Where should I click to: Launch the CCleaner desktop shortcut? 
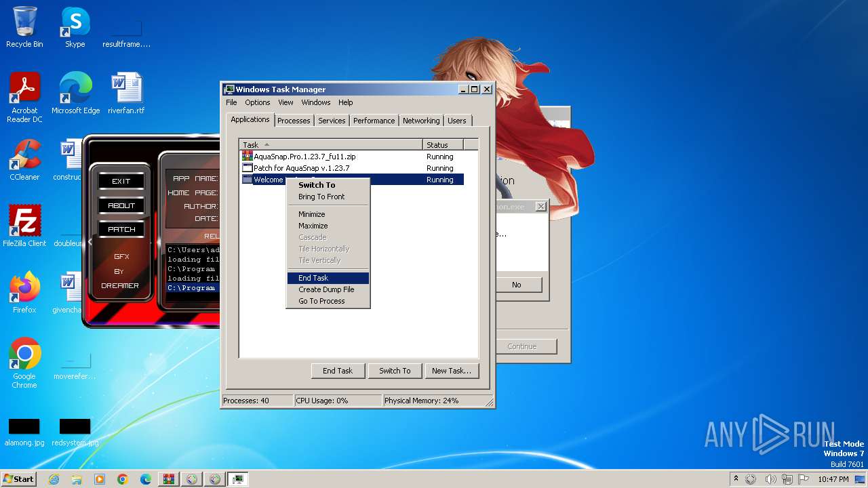point(24,160)
